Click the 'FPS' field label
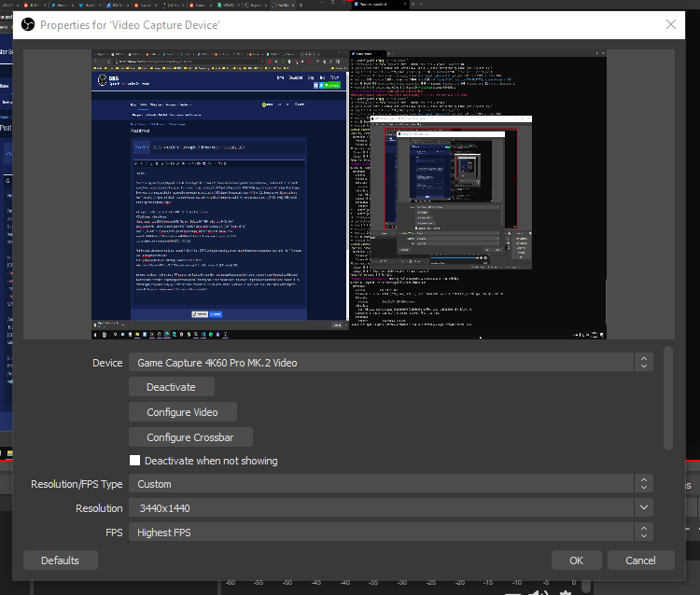This screenshot has width=700, height=595. (x=114, y=533)
